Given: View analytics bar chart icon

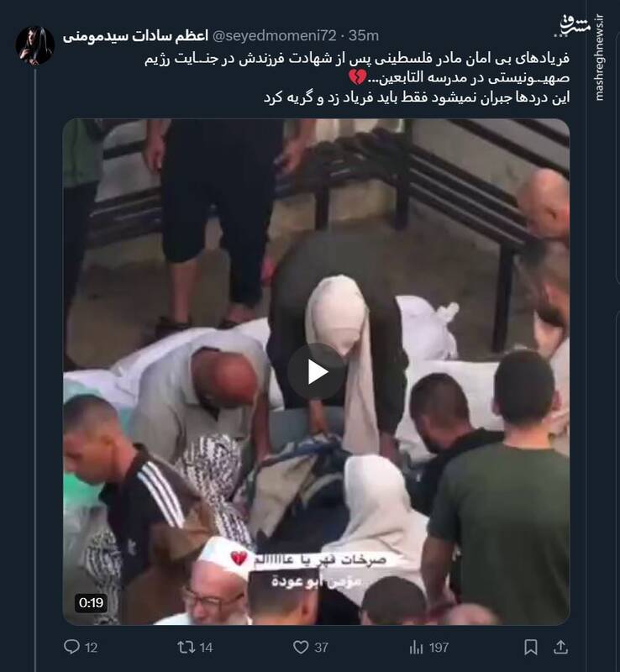Looking at the screenshot, I should (x=416, y=647).
